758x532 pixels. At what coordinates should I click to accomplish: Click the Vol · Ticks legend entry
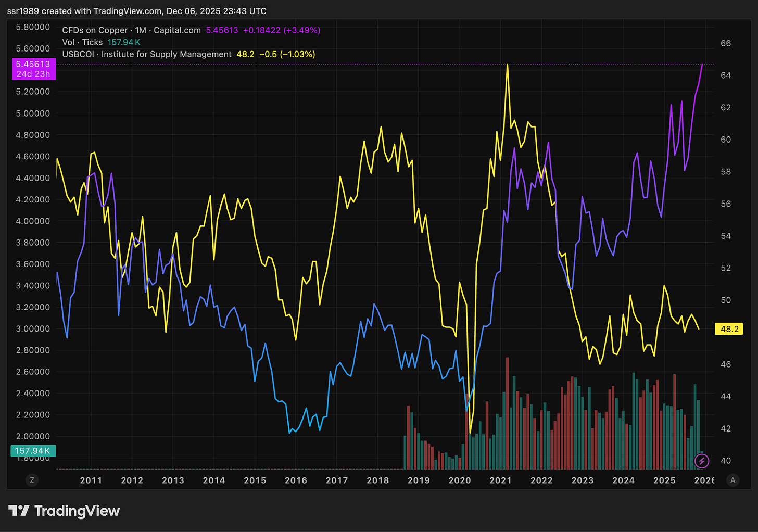[x=82, y=42]
